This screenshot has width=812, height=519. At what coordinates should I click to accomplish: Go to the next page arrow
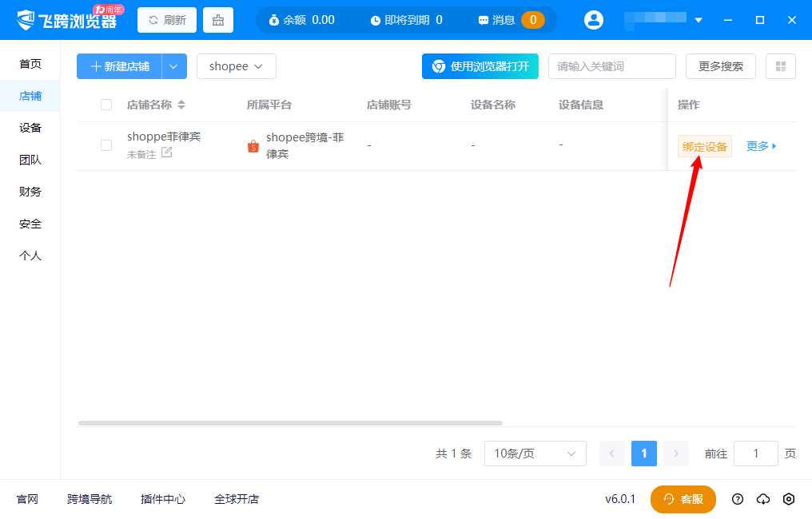click(x=676, y=454)
